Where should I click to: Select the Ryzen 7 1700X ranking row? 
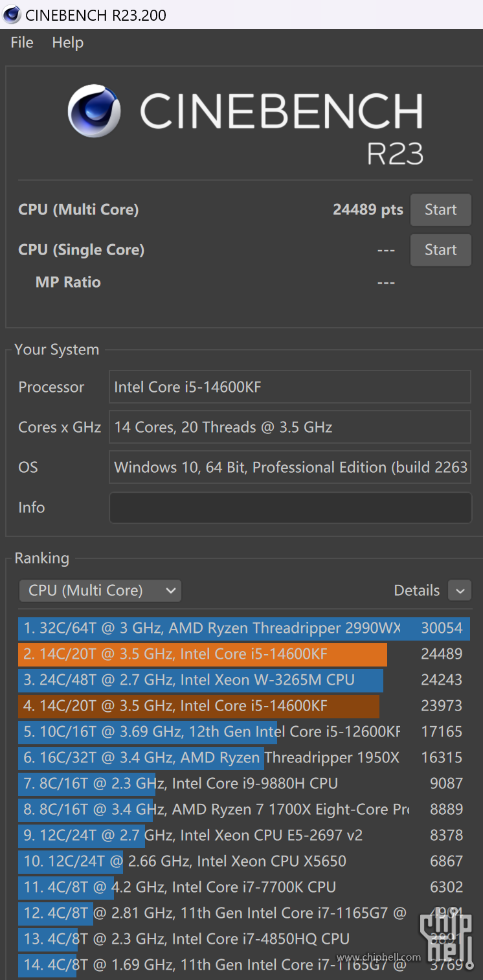pos(244,810)
